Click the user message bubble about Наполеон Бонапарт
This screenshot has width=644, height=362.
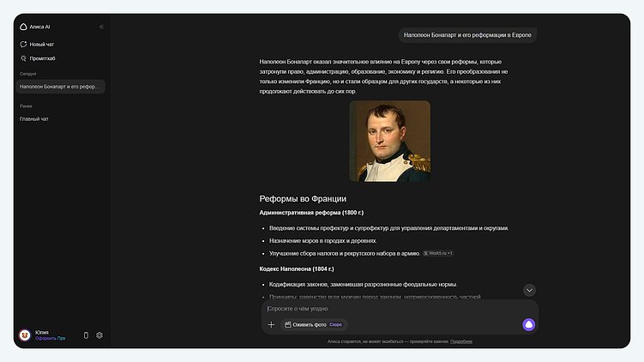(x=467, y=35)
